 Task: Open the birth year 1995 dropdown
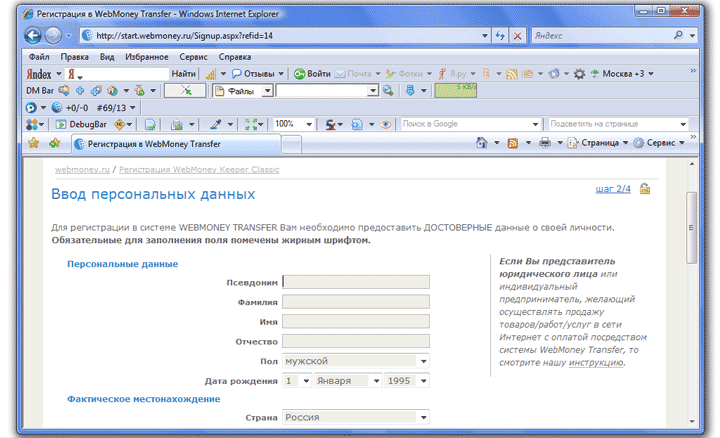pyautogui.click(x=424, y=381)
